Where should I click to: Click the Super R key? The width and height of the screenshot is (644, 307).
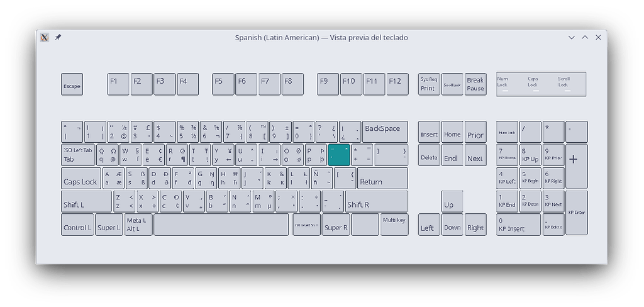336,225
